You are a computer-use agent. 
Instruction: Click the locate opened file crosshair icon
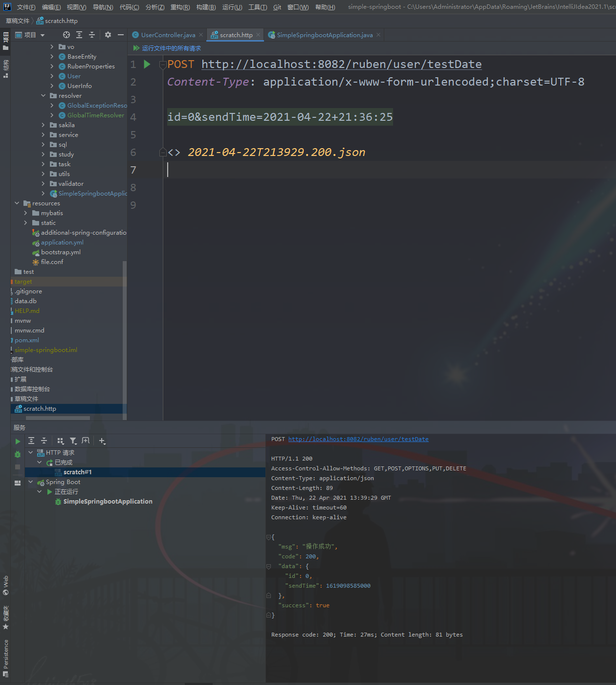pyautogui.click(x=66, y=35)
